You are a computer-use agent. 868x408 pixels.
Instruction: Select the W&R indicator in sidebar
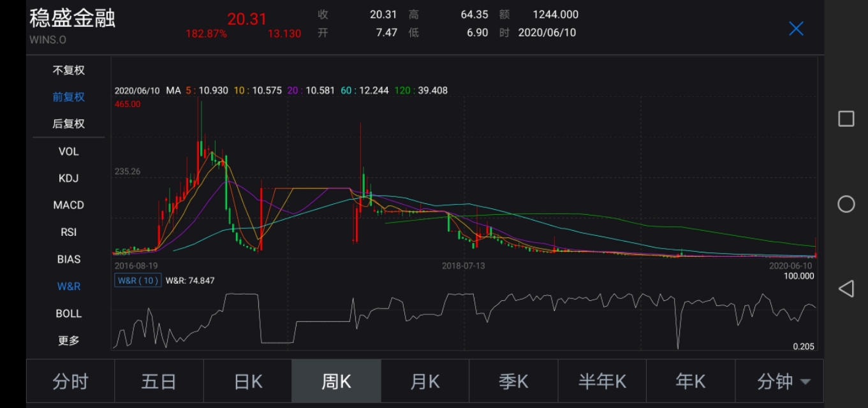tap(68, 286)
